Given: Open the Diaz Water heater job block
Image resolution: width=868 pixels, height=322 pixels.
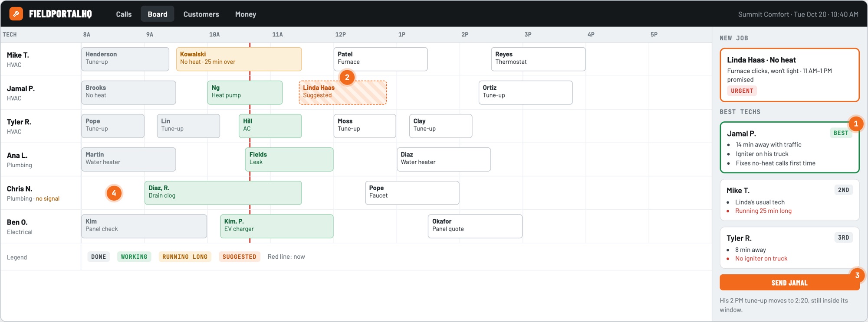Looking at the screenshot, I should coord(444,159).
